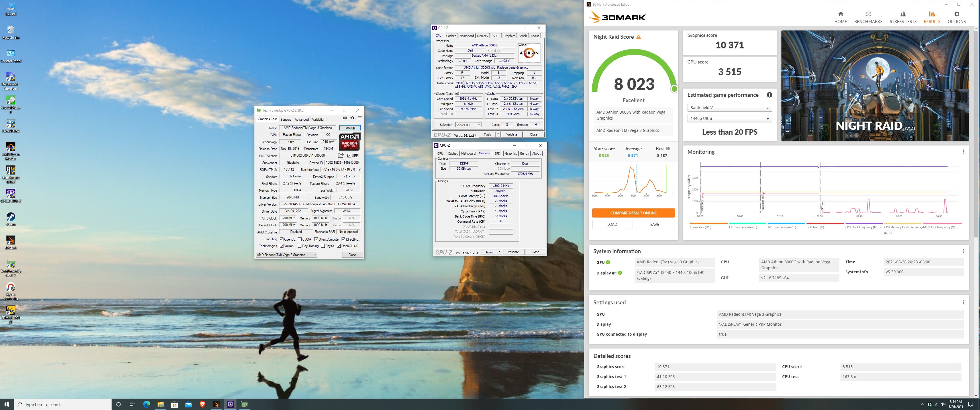Open the Mainboard tab in upper CPU-Z window

[466, 36]
